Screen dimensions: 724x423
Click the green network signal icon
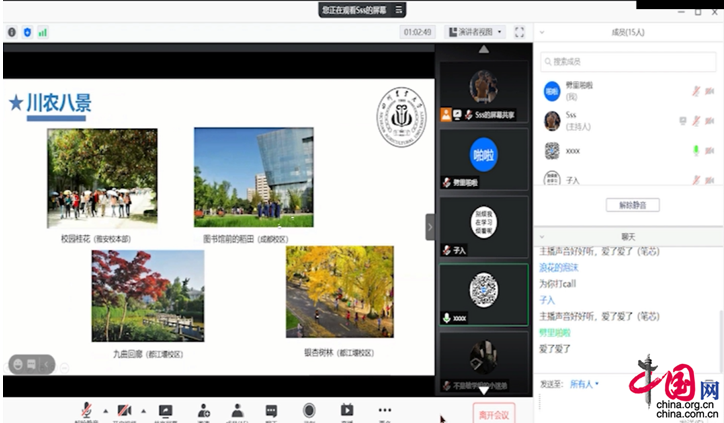pos(43,32)
